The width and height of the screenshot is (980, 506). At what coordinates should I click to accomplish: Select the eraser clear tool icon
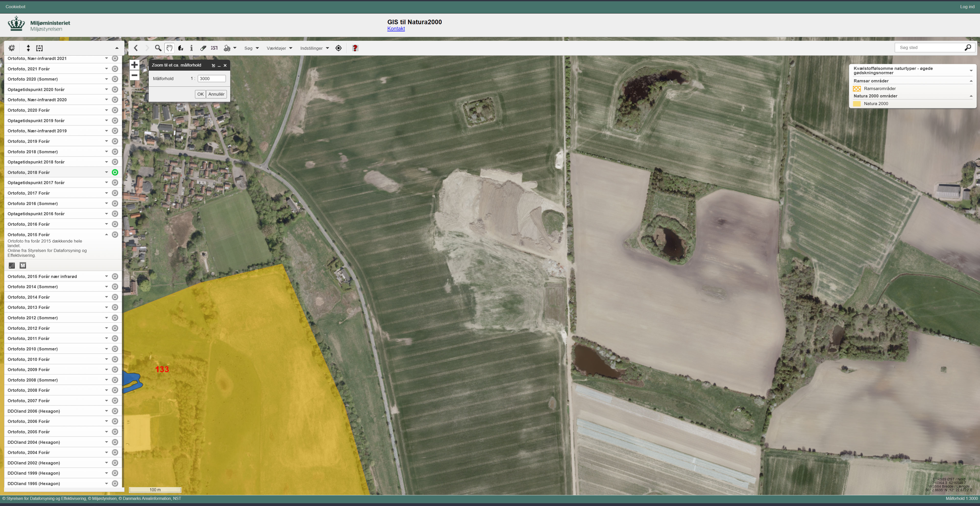coord(203,48)
